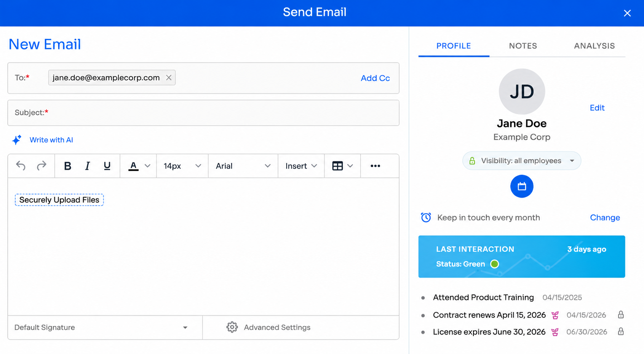Click the green status indicator dot
644x354 pixels.
[x=494, y=264]
